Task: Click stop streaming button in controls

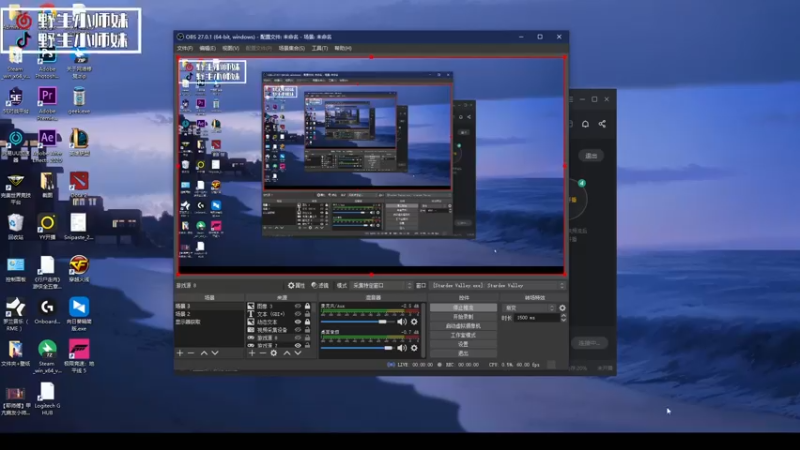Action: coord(463,308)
